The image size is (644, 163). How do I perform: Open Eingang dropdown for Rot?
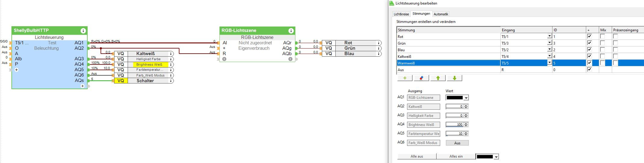549,36
